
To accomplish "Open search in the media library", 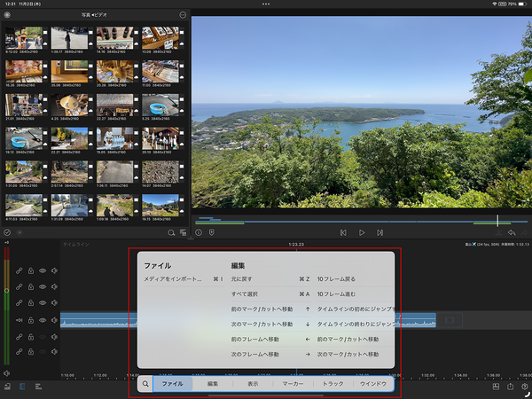I will (172, 232).
